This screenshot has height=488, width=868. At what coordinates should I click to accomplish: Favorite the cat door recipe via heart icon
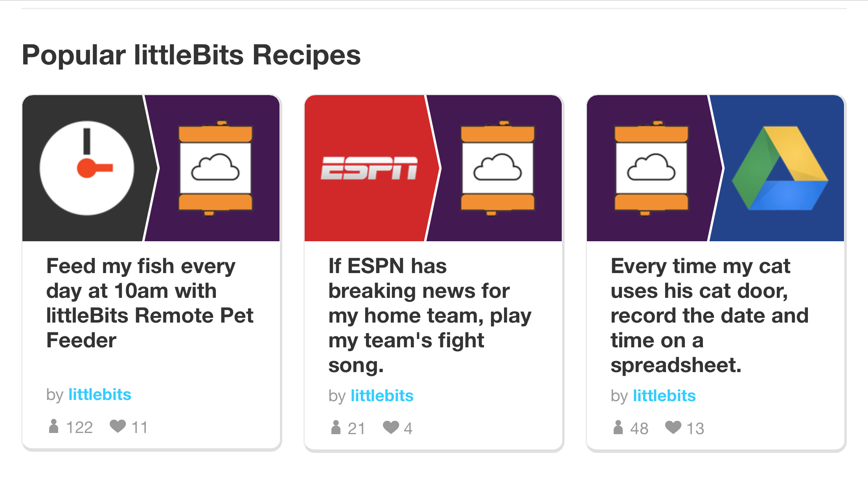[673, 427]
